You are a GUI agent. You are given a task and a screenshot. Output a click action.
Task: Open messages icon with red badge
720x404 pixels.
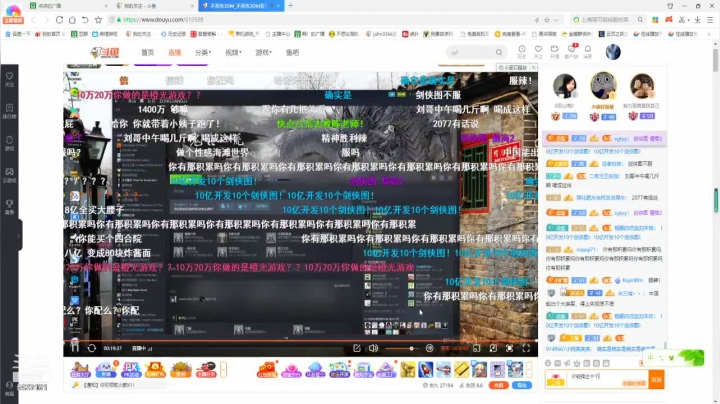(571, 51)
